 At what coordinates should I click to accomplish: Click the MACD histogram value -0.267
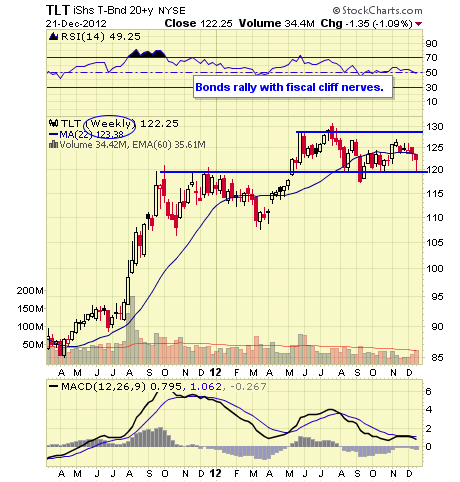248,387
